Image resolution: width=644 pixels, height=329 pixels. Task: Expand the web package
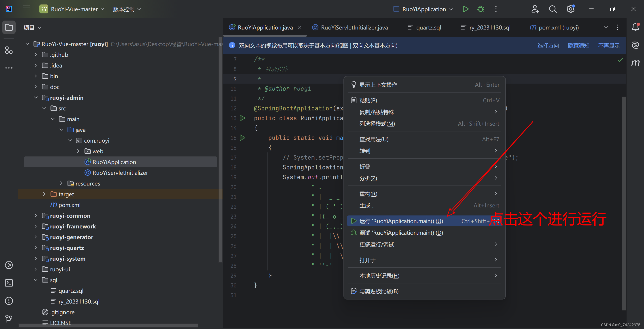pyautogui.click(x=78, y=151)
